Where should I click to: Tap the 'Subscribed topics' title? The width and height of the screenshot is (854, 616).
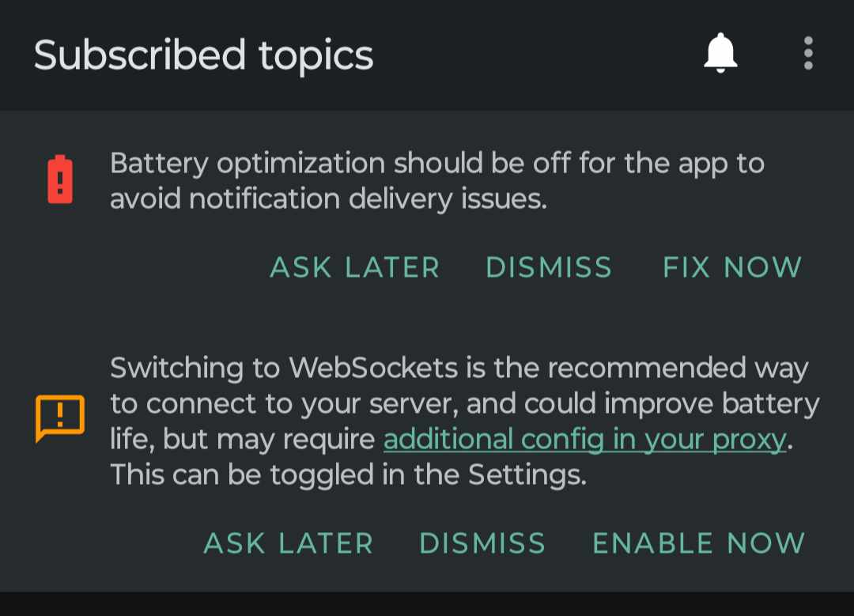click(x=203, y=55)
